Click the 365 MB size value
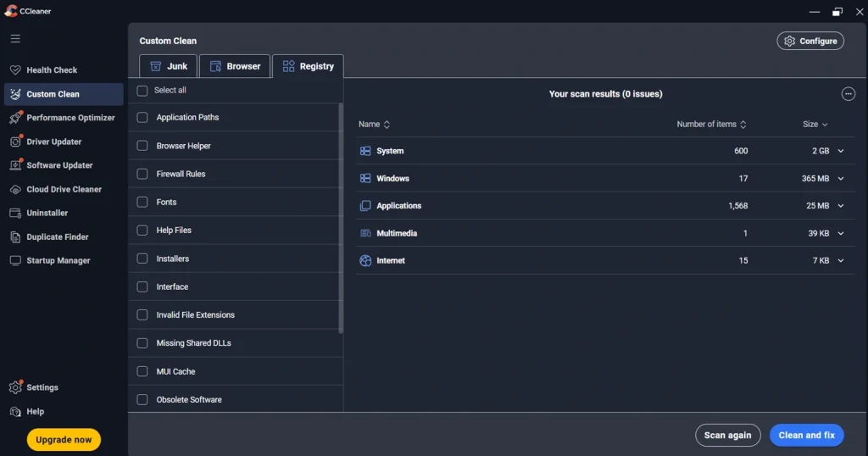The height and width of the screenshot is (456, 868). tap(815, 178)
